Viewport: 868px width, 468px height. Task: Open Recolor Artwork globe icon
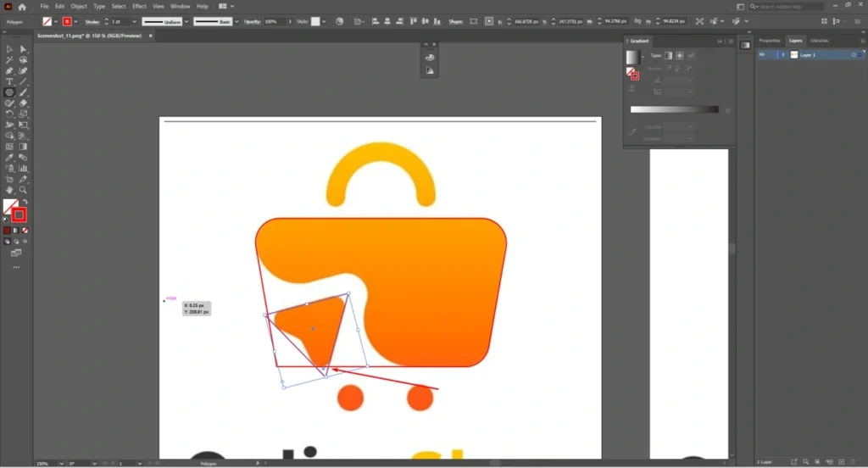pos(339,21)
